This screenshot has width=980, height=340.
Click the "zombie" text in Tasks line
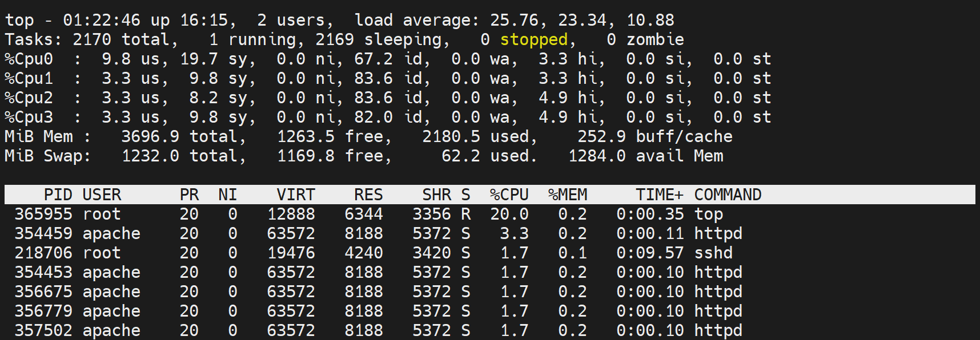[x=654, y=39]
